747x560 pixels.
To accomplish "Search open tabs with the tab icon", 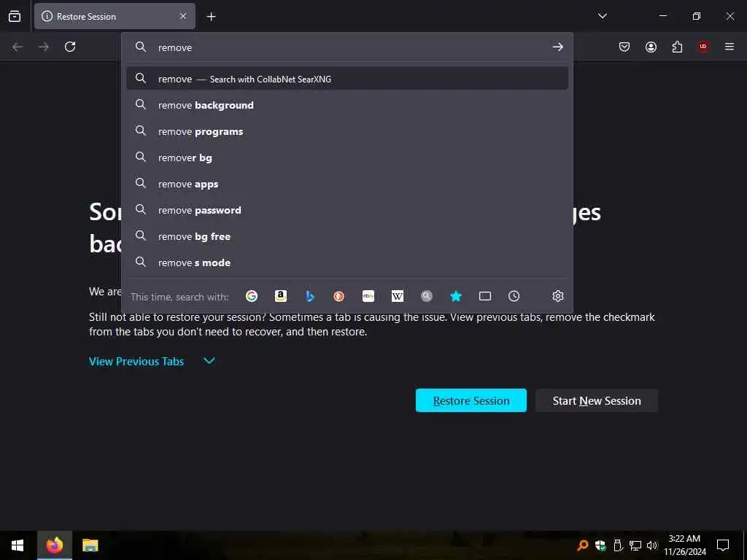I will pos(485,296).
